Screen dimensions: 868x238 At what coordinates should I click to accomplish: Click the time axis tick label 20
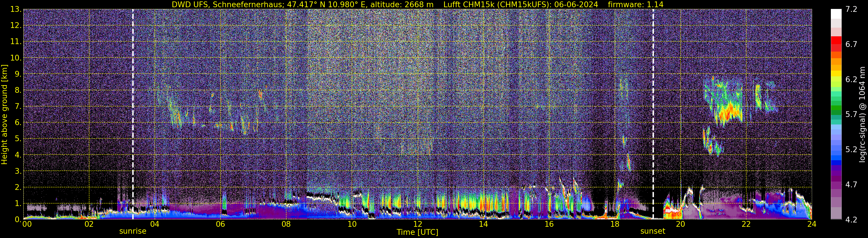tap(680, 224)
